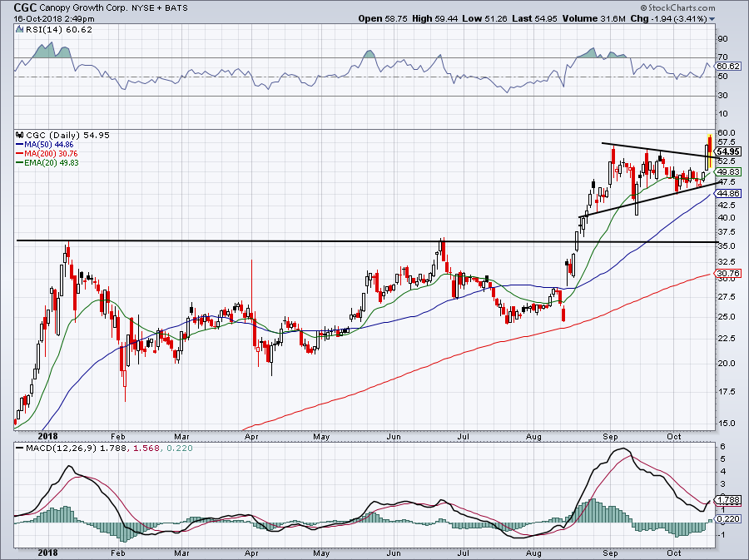Click the 90 level on the RSI axis

[x=722, y=39]
